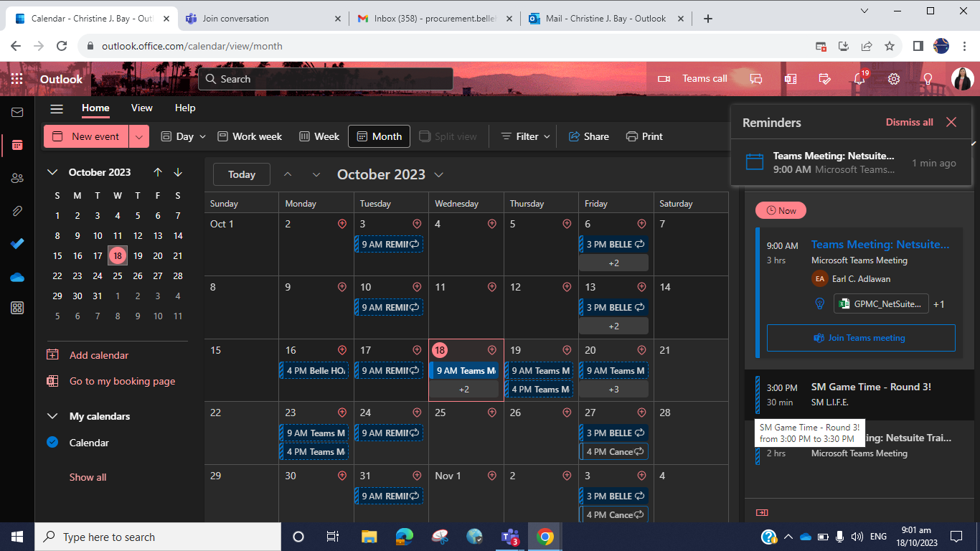The width and height of the screenshot is (980, 551).
Task: Open the notifications bell
Action: pyautogui.click(x=859, y=79)
